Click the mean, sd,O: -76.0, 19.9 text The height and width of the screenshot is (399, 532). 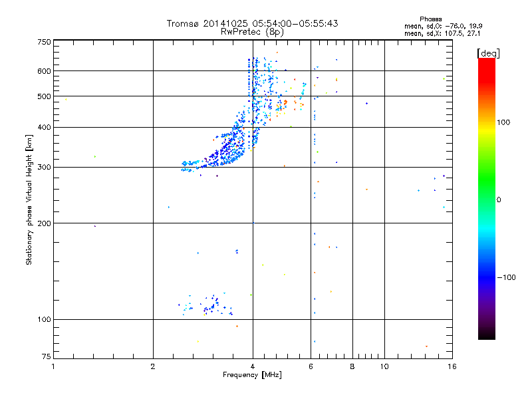[443, 26]
